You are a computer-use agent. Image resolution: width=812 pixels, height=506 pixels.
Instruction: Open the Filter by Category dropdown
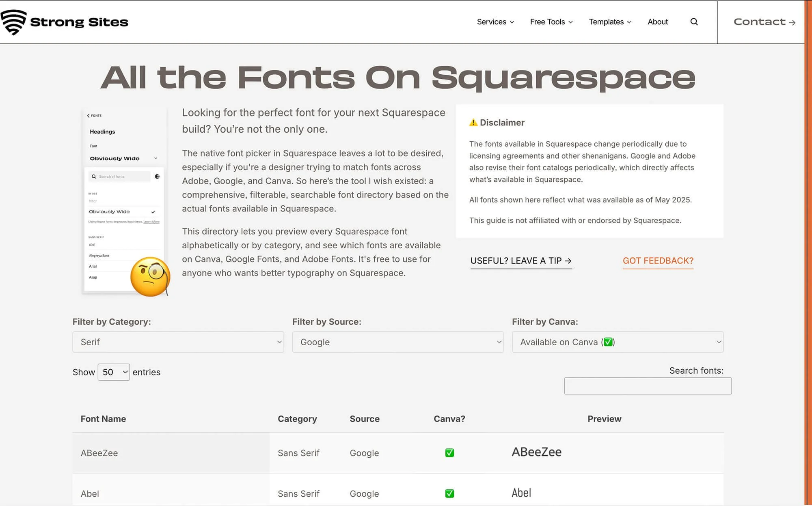coord(178,342)
